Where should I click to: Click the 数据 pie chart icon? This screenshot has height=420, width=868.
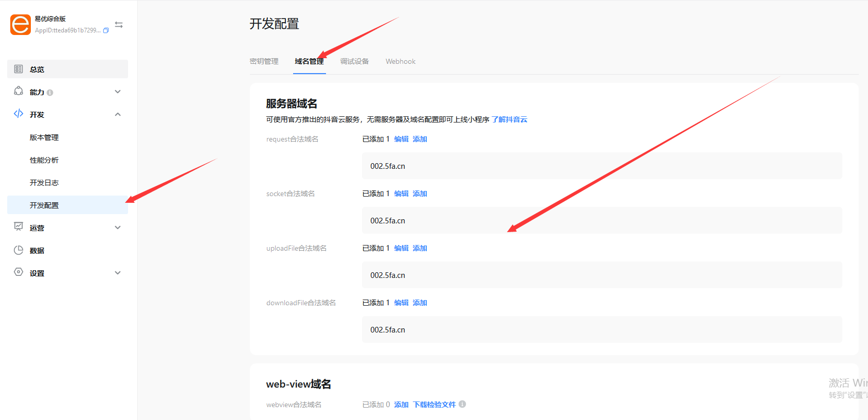(19, 250)
